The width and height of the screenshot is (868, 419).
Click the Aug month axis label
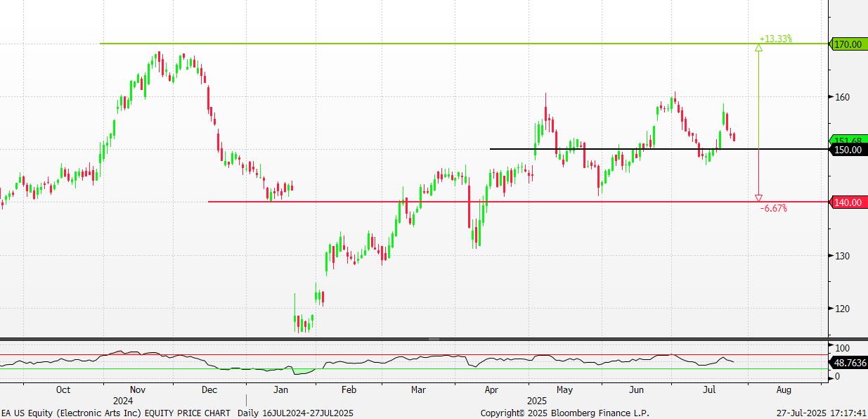(x=784, y=389)
